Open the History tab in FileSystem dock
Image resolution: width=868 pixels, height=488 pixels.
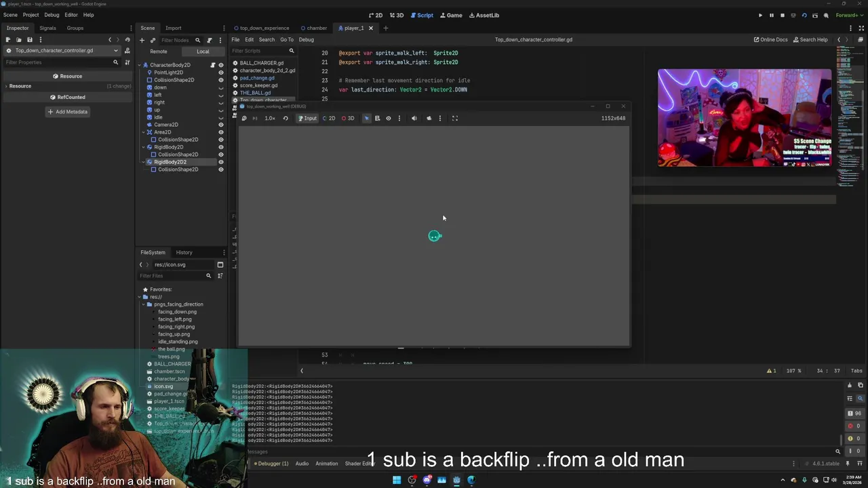tap(184, 252)
